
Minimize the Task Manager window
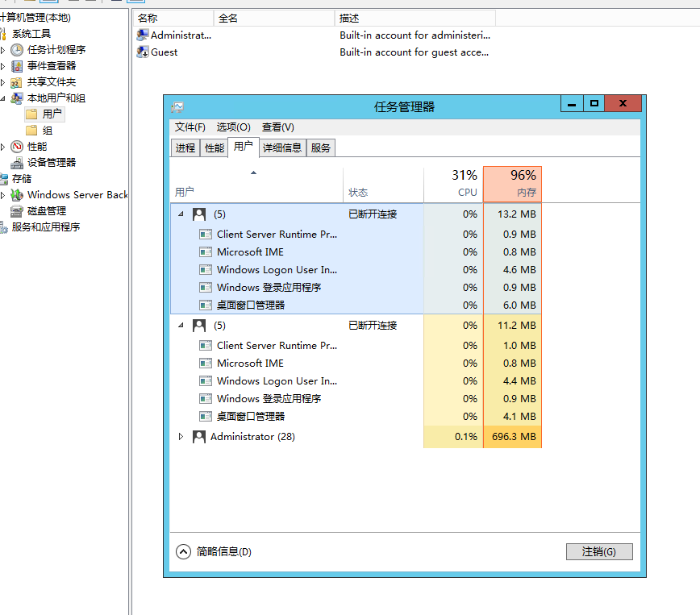pyautogui.click(x=572, y=103)
